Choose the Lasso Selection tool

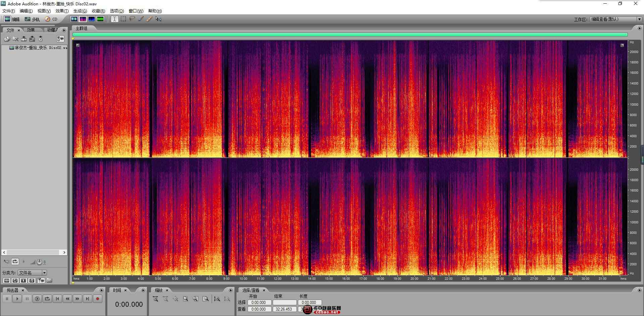click(132, 19)
